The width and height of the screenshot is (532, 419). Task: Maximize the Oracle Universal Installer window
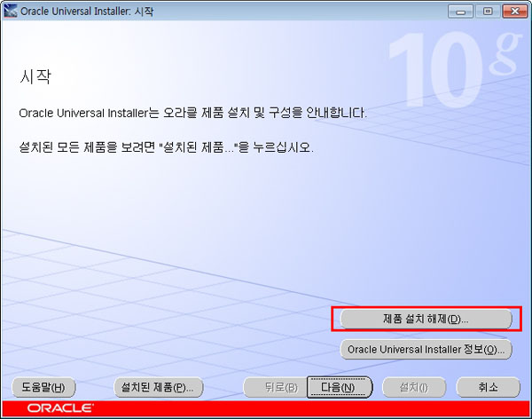point(487,12)
